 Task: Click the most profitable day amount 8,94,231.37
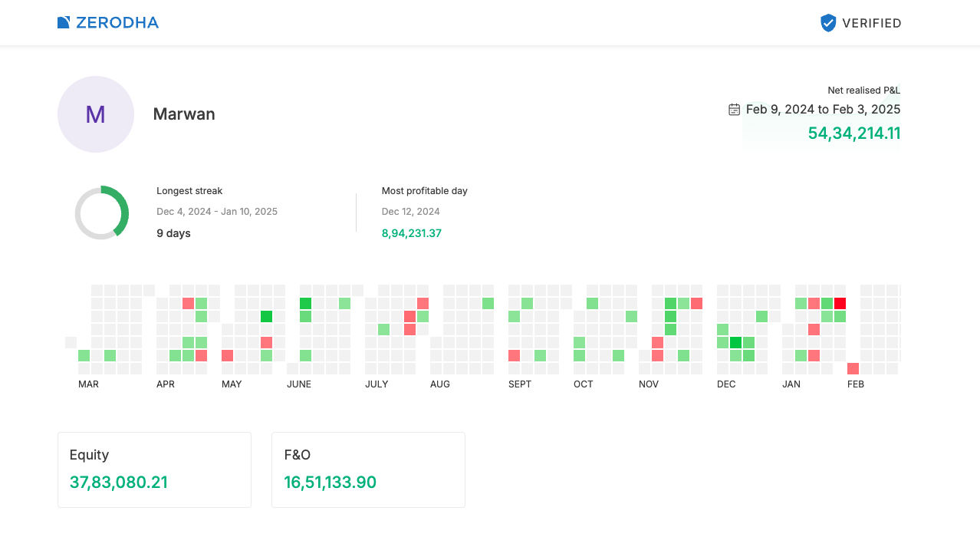pyautogui.click(x=412, y=233)
